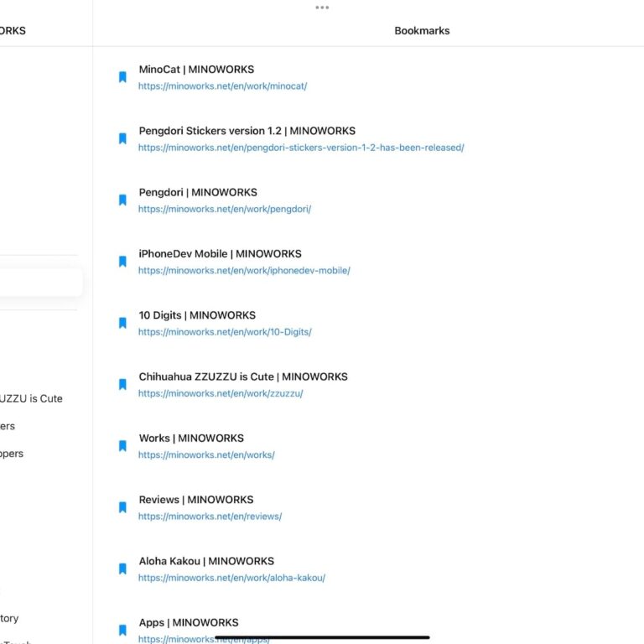Click the bookmark icon beside Apps

(x=122, y=630)
